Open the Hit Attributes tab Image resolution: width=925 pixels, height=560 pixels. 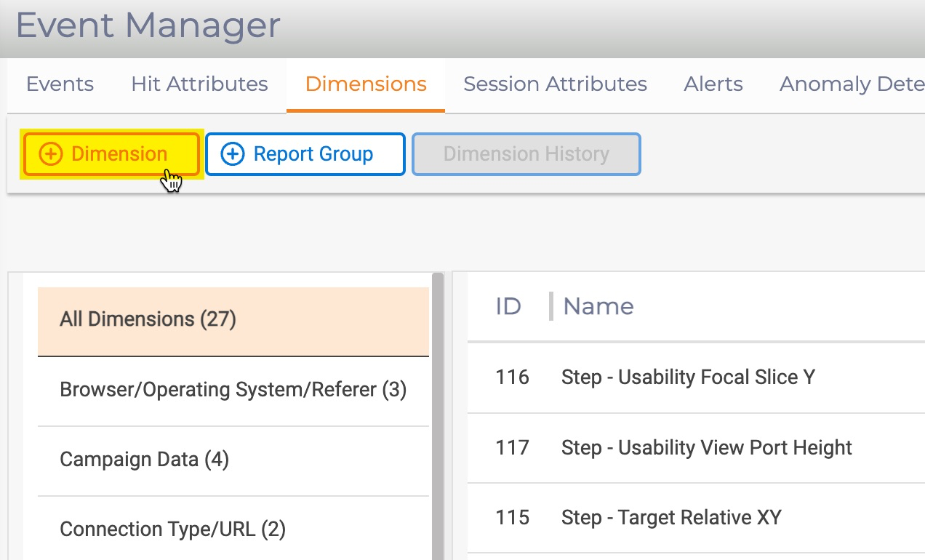tap(199, 84)
